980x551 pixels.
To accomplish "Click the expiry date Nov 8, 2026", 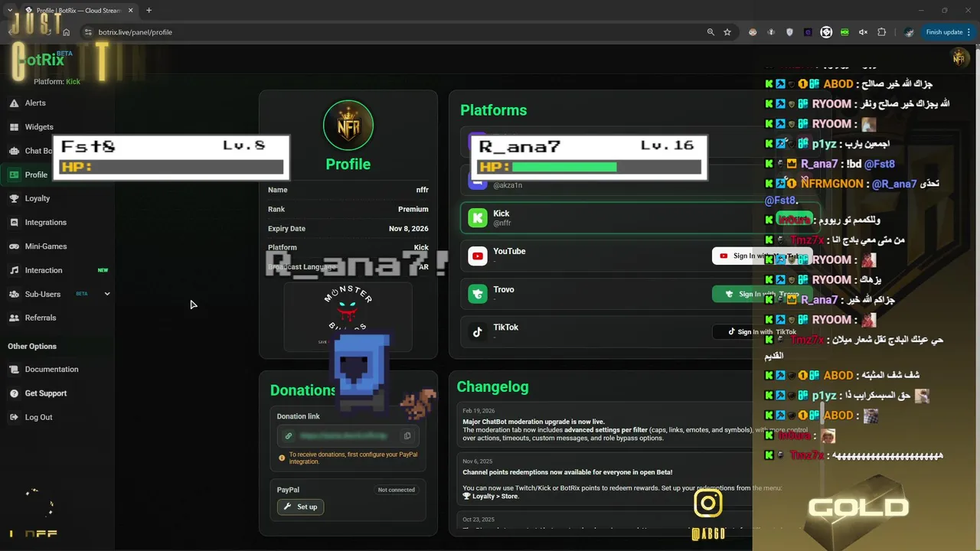I will click(409, 228).
